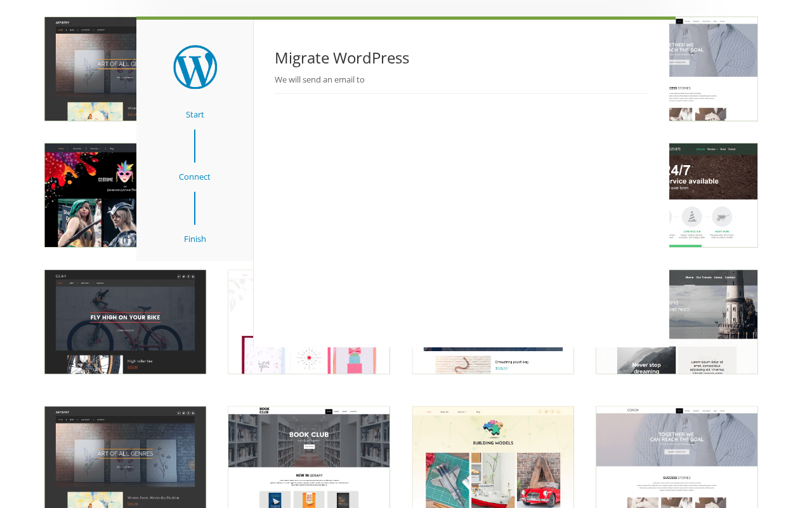Pick the Building Models theme thumbnail
812x508 pixels.
coord(493,457)
